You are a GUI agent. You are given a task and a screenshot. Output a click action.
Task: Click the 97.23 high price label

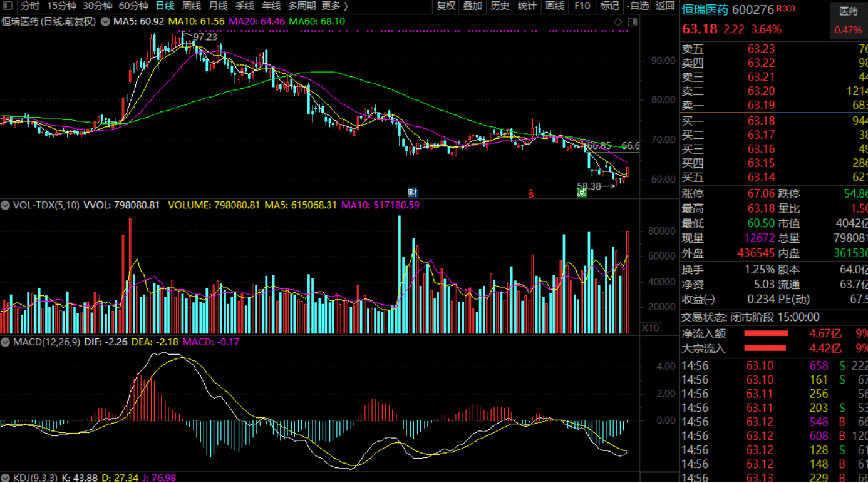(x=205, y=37)
